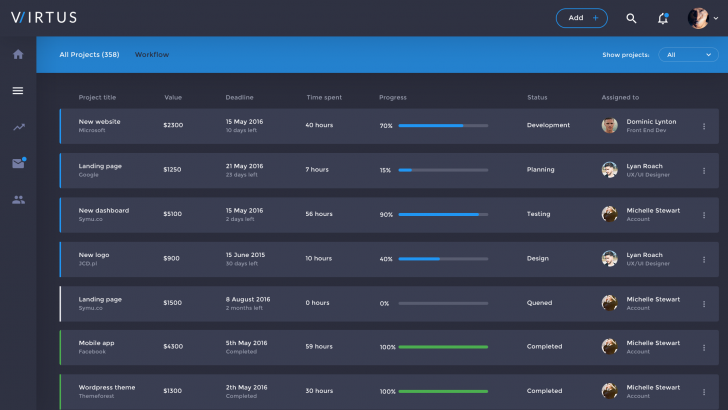
Task: Select Dominic Lynton's name
Action: tap(651, 122)
